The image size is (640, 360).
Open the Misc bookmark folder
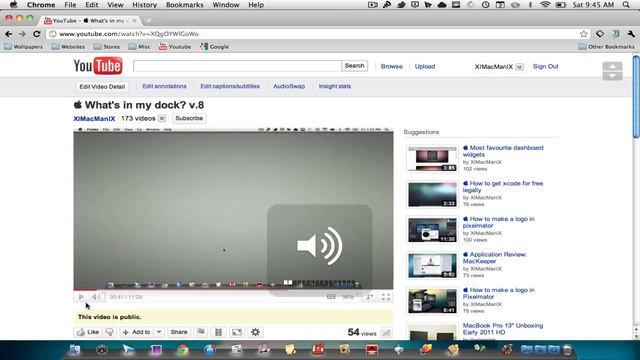(x=140, y=47)
